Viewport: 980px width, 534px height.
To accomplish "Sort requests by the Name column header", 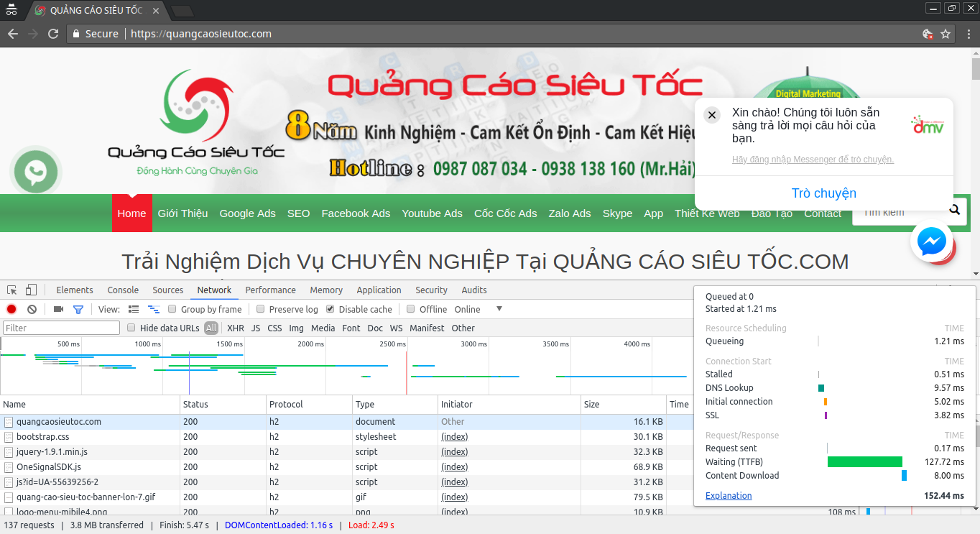I will point(90,405).
